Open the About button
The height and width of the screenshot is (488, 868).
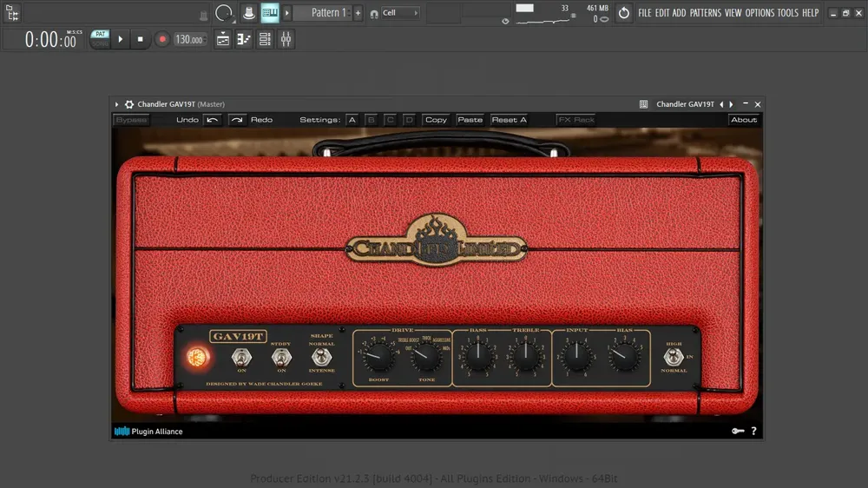point(744,120)
